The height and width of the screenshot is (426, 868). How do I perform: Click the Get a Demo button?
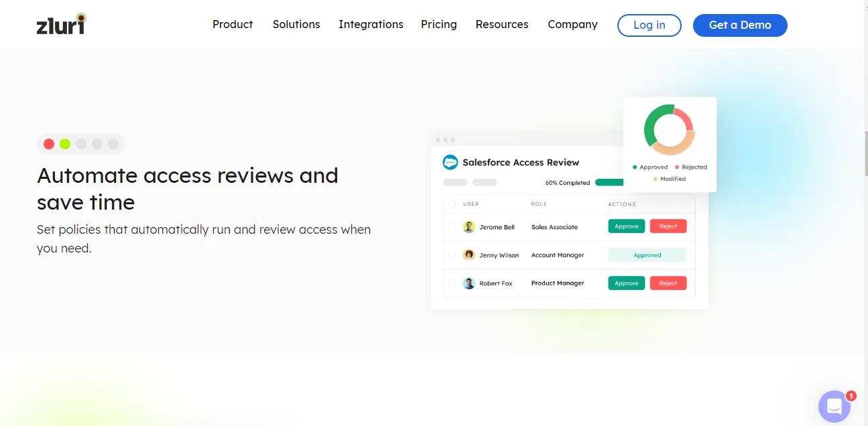coord(740,25)
